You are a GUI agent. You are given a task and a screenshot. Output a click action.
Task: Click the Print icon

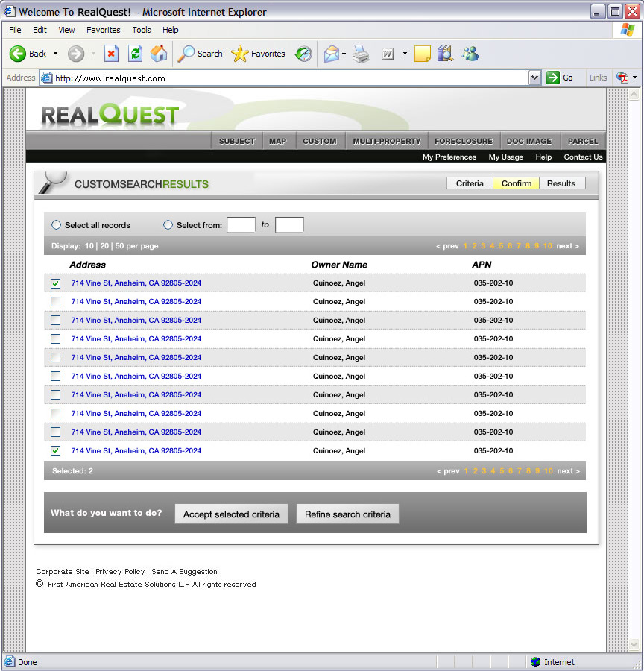click(361, 54)
